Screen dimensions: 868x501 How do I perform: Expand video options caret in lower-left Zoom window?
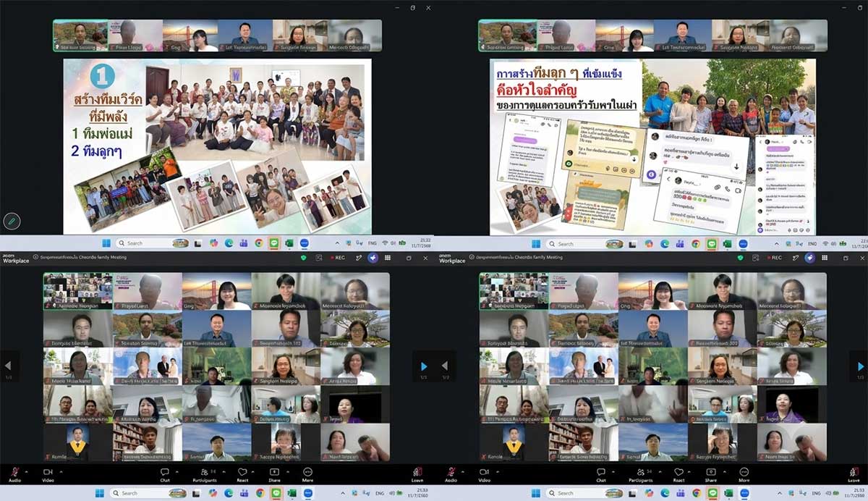61,471
